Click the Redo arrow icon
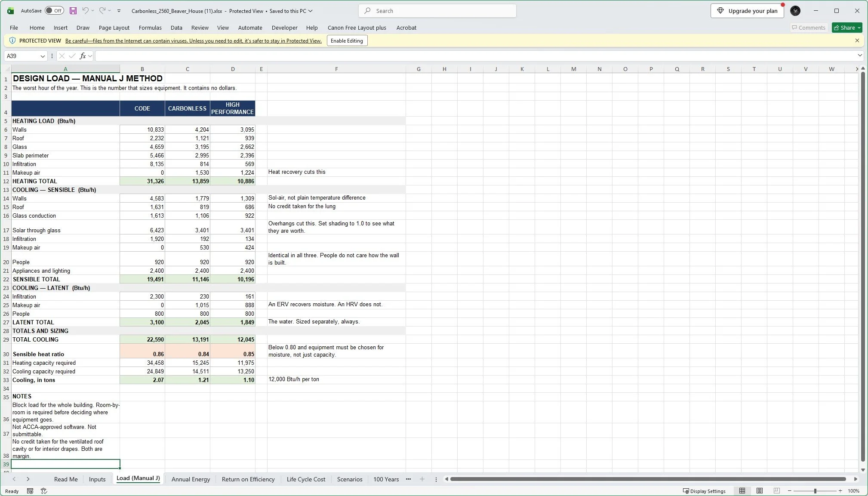The image size is (868, 496). pyautogui.click(x=102, y=11)
